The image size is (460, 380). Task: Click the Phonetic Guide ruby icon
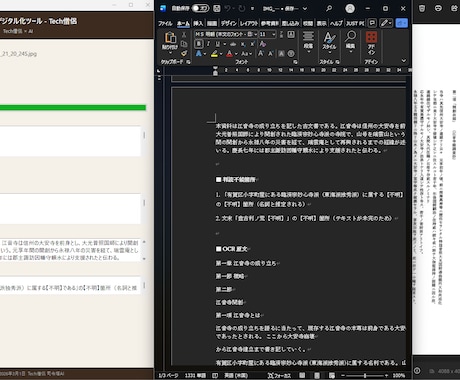[282, 34]
